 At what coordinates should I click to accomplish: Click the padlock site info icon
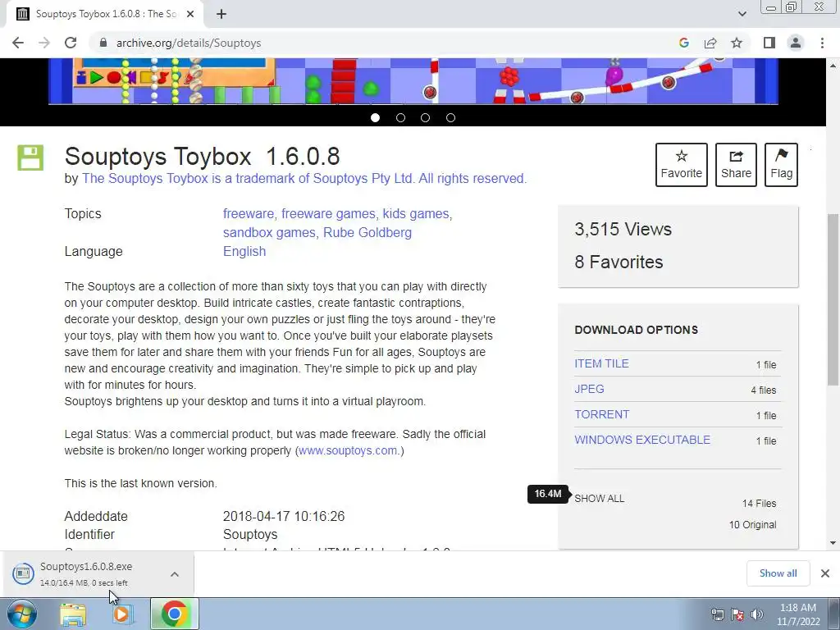(104, 43)
